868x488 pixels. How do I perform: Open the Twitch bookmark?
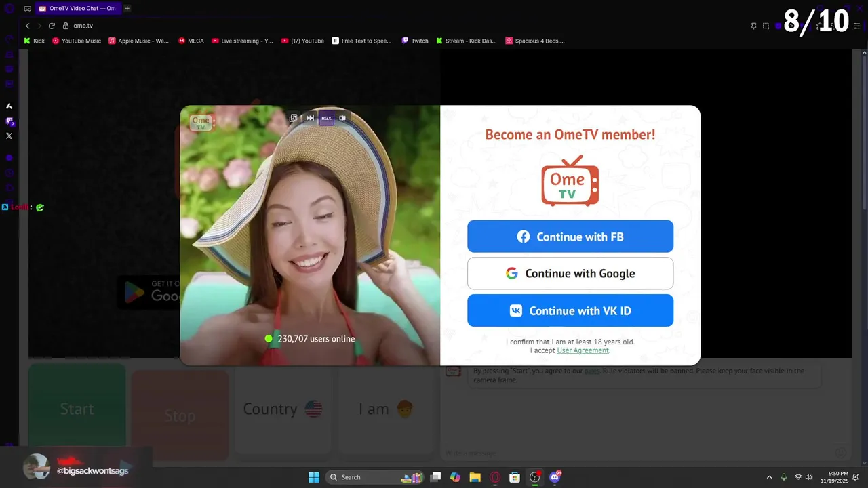pyautogui.click(x=415, y=41)
